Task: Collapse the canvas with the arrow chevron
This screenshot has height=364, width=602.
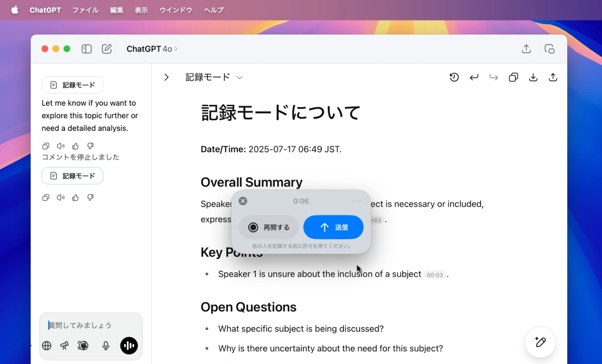Action: point(166,77)
